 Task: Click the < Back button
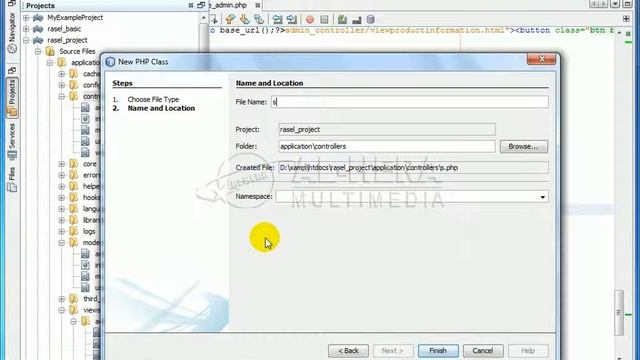[x=348, y=351]
